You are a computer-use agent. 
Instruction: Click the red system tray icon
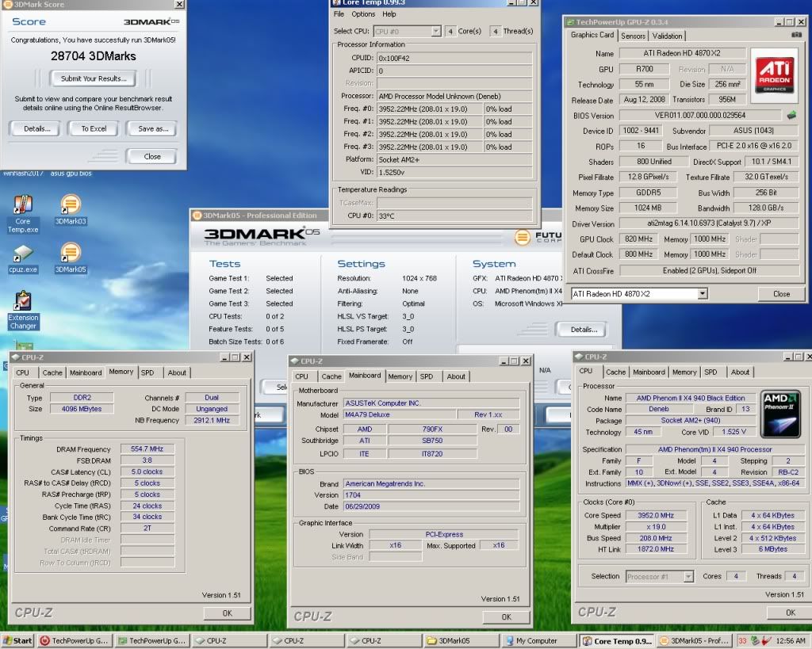click(767, 641)
